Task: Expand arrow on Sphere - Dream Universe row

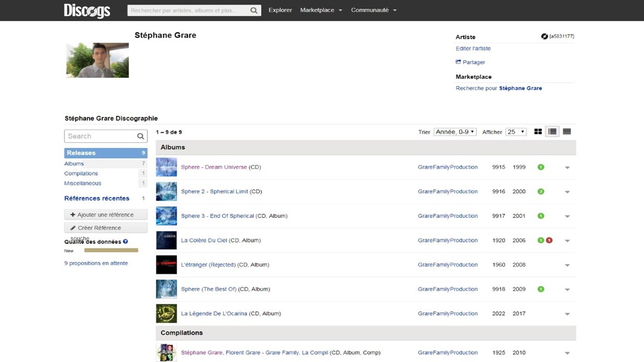Action: pos(567,167)
